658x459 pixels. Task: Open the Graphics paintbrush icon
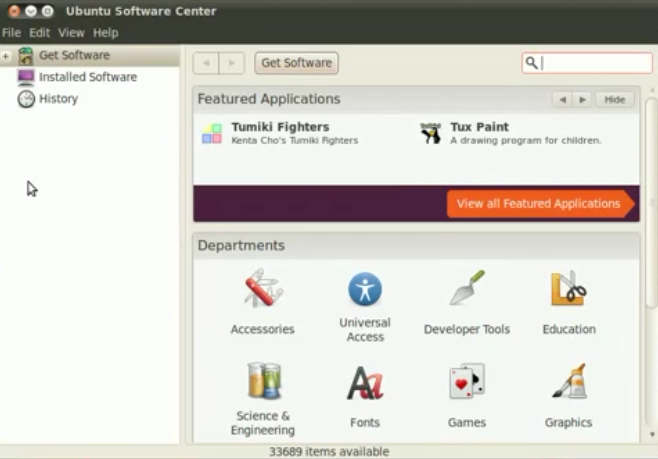click(569, 381)
